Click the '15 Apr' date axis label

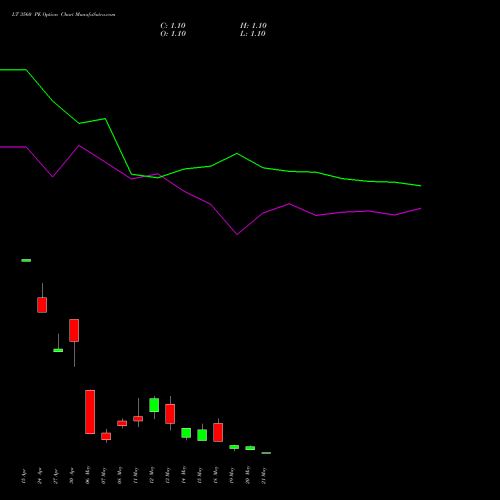click(24, 476)
